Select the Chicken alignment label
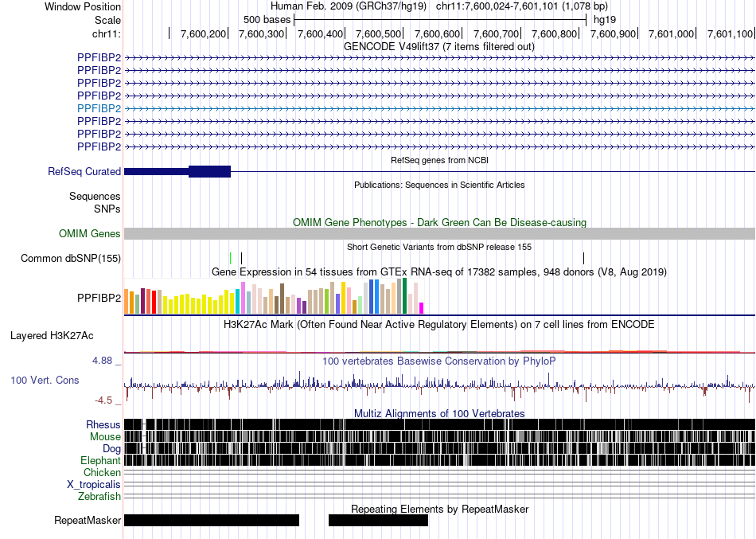756x539 pixels. click(x=102, y=472)
